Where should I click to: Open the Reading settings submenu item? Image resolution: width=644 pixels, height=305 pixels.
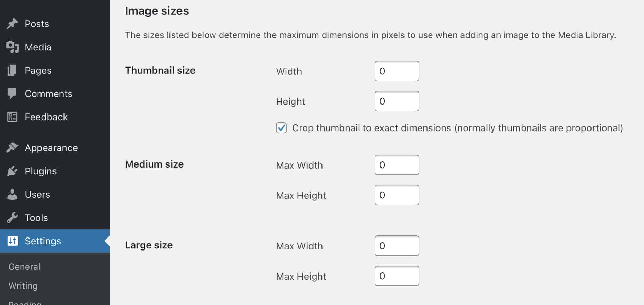click(x=25, y=303)
